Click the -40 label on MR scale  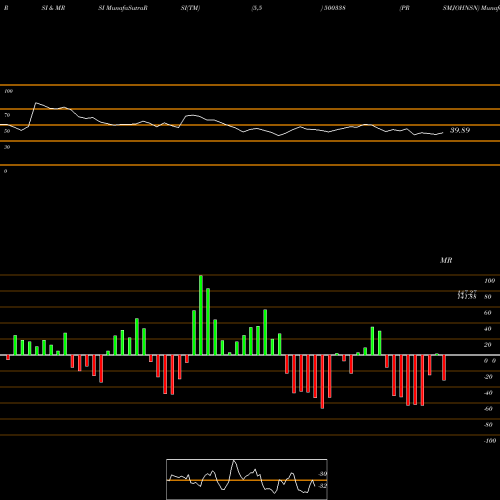(x=488, y=393)
